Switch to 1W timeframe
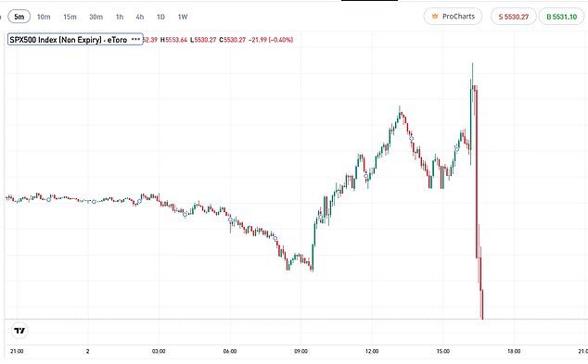 (183, 17)
